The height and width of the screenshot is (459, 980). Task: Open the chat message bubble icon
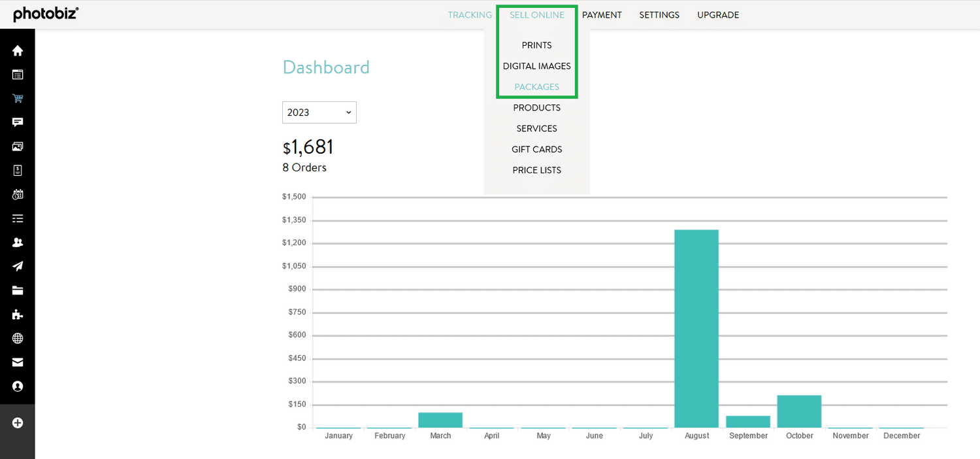point(18,122)
